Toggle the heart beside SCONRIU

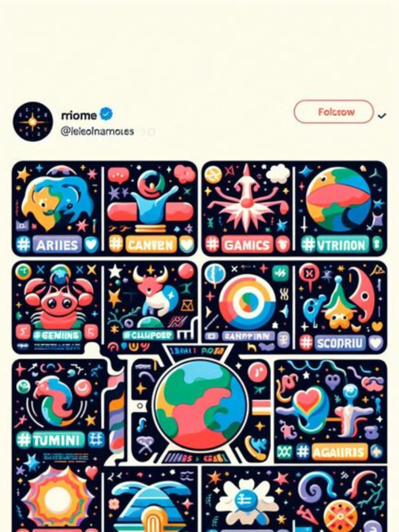tap(376, 343)
